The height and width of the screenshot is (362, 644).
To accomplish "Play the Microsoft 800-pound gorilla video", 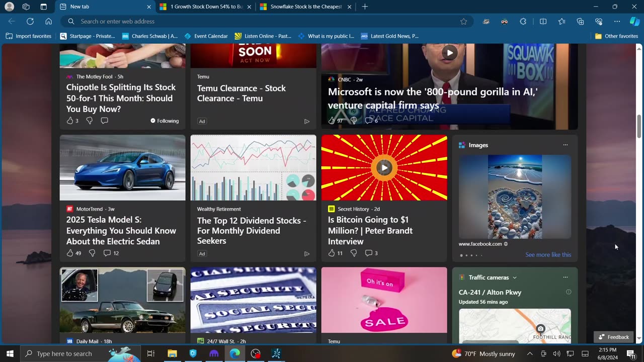I will click(449, 52).
